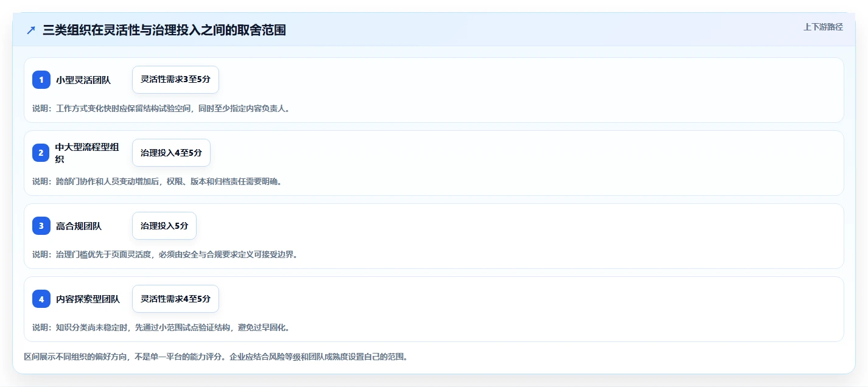This screenshot has height=387, width=868.
Task: Click the description starting 知识分类尚未稳定时
Action: click(x=161, y=327)
